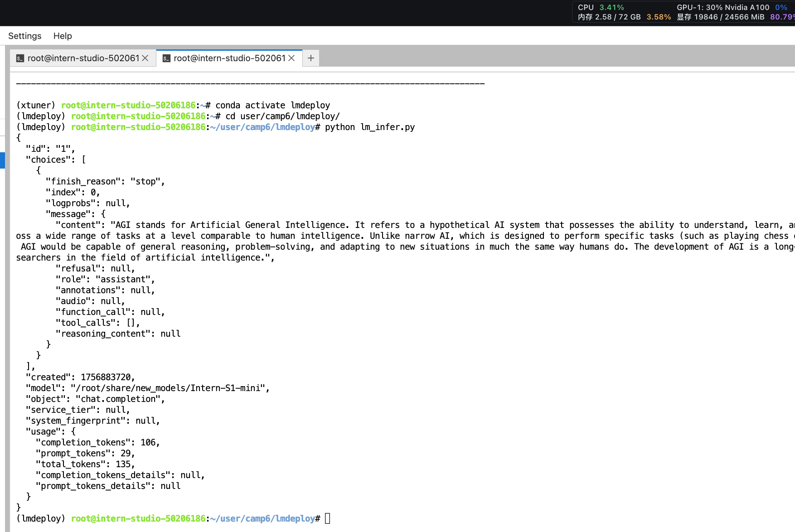Click the GPU-1 Nvidia A100 status
This screenshot has height=532, width=795.
723,7
